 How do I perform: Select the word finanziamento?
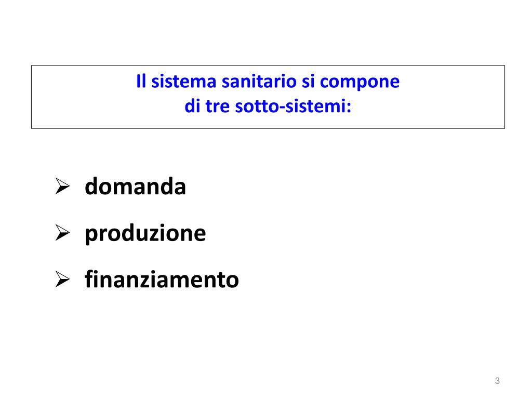click(x=162, y=279)
